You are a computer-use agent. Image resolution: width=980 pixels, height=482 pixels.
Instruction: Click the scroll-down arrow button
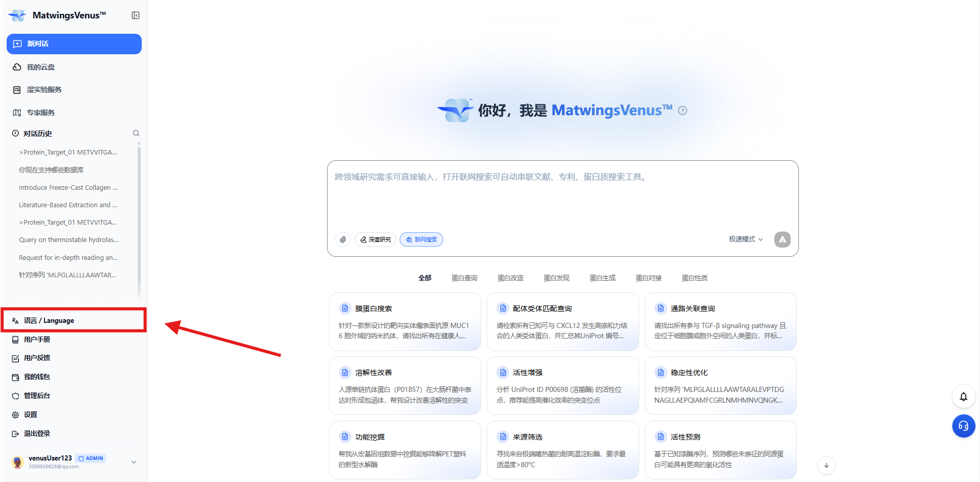pyautogui.click(x=826, y=465)
